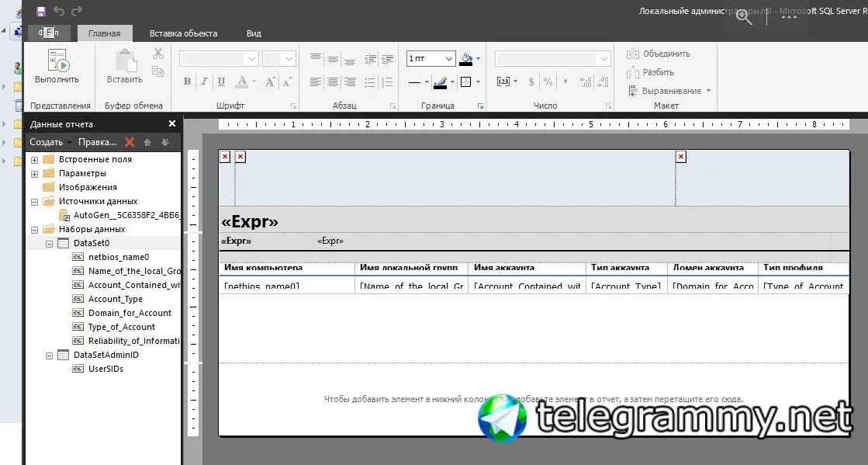The image size is (868, 465).
Task: Collapse the DataSetAdminID node
Action: click(49, 356)
